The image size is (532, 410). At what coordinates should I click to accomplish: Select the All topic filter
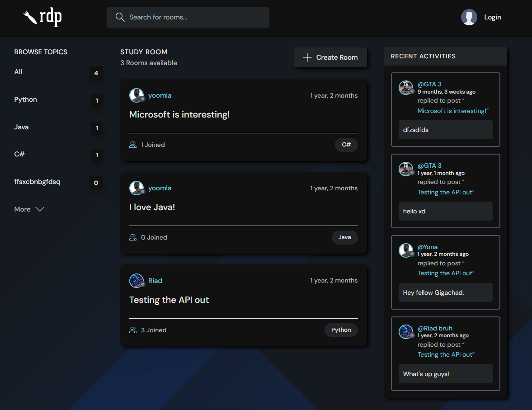coord(18,72)
